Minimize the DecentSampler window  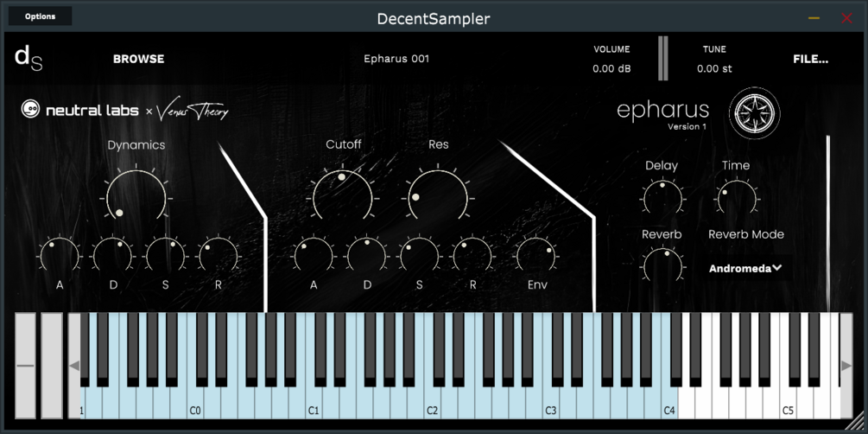coord(814,18)
